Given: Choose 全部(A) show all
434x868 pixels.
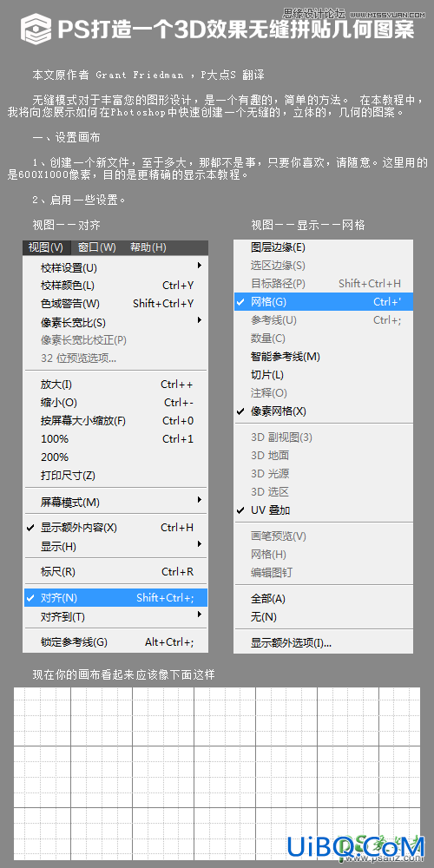Looking at the screenshot, I should point(324,598).
